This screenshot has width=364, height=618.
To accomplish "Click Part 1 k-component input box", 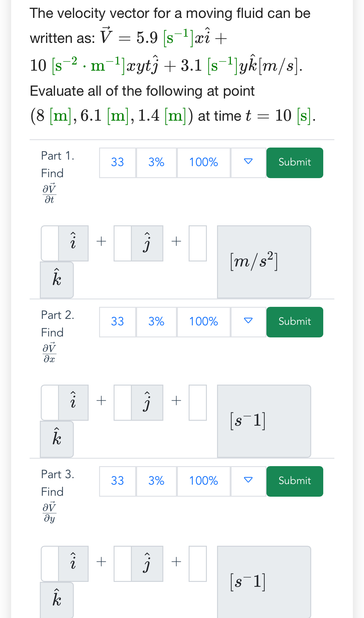I will click(198, 243).
